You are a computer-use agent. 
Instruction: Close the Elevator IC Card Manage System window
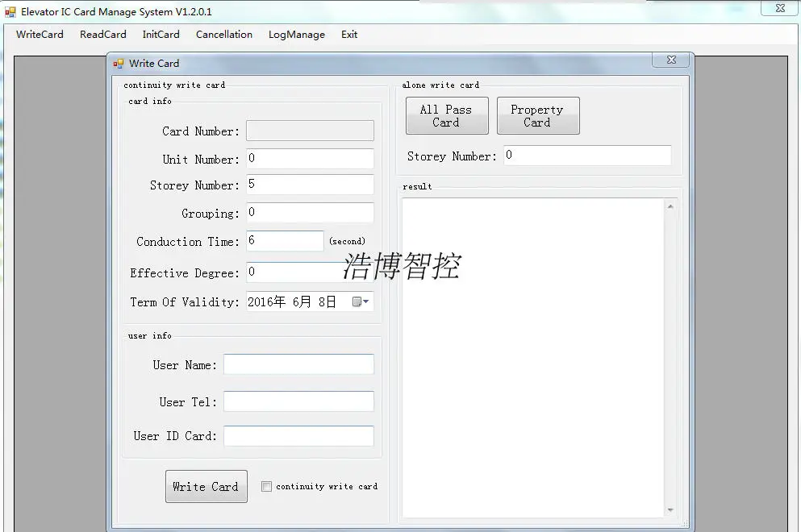pos(780,8)
